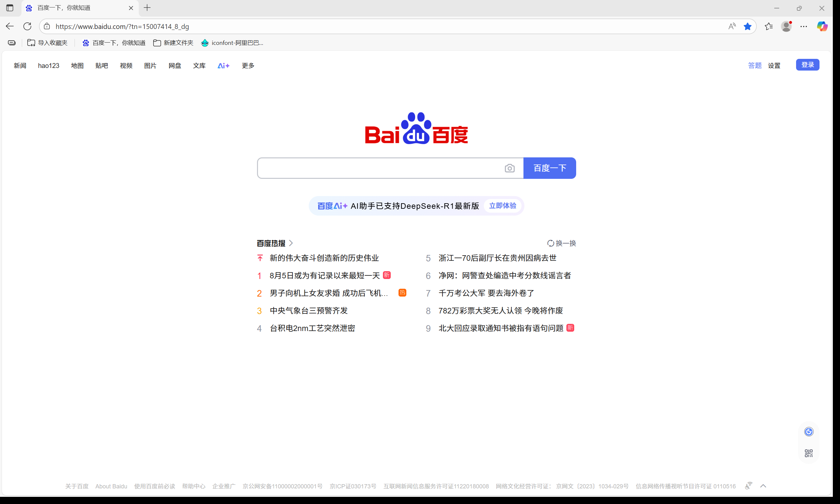Refresh the page with reload icon

(x=27, y=26)
